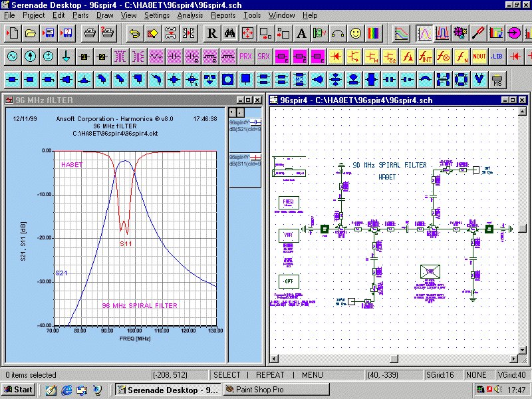Click the Windows Start button

19,390
